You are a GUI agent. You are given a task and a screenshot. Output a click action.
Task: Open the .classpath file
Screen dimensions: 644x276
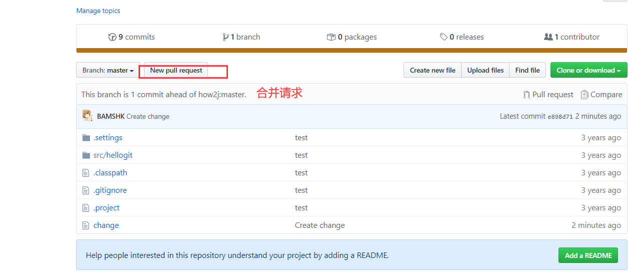pos(110,172)
